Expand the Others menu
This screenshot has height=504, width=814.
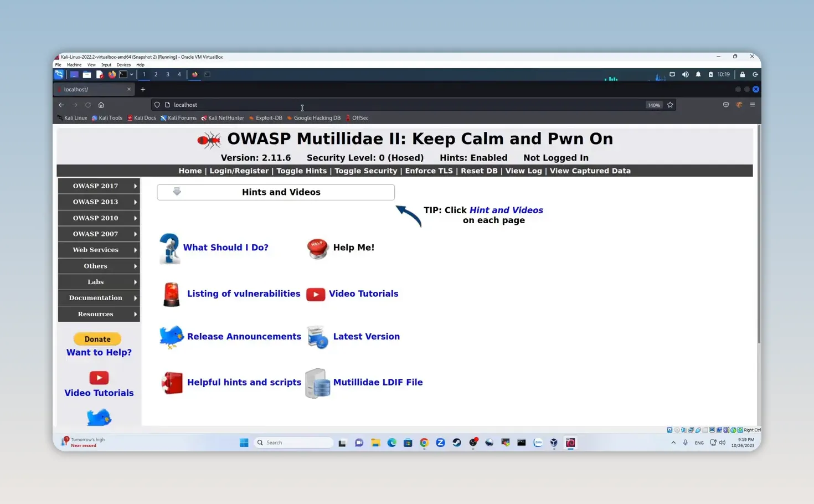coord(99,266)
